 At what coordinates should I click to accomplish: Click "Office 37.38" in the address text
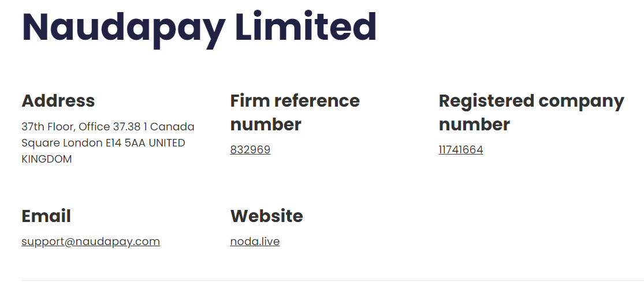(x=109, y=127)
